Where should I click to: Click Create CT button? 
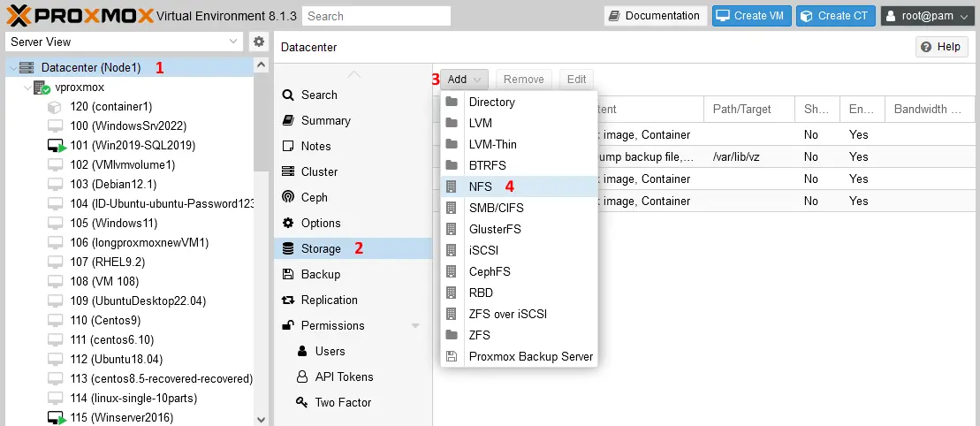point(836,16)
